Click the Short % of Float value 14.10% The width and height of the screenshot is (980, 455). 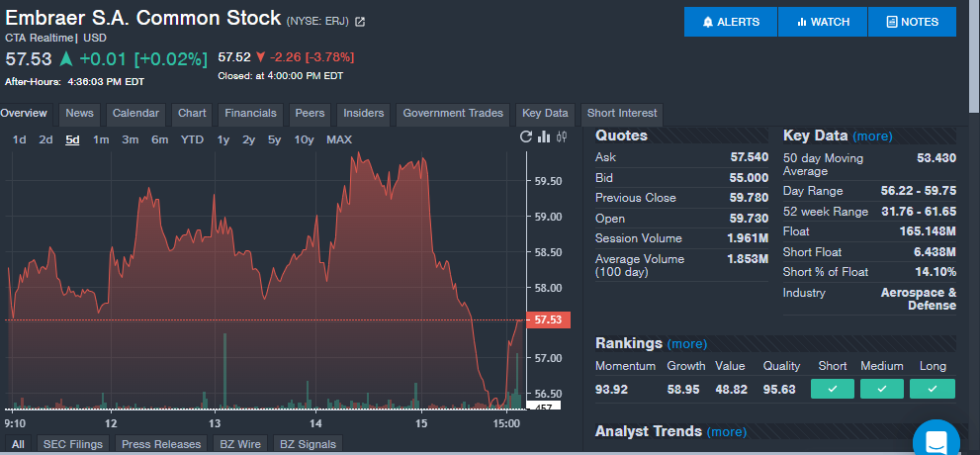pos(935,272)
